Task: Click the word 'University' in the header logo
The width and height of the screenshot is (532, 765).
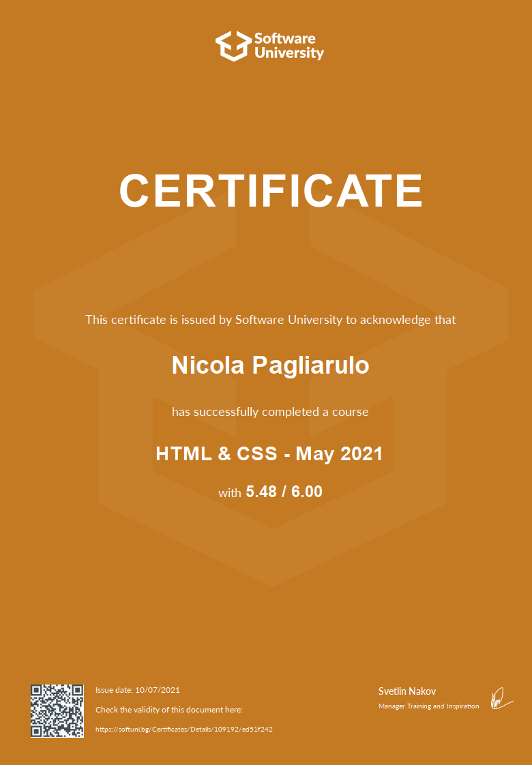Action: tap(289, 53)
